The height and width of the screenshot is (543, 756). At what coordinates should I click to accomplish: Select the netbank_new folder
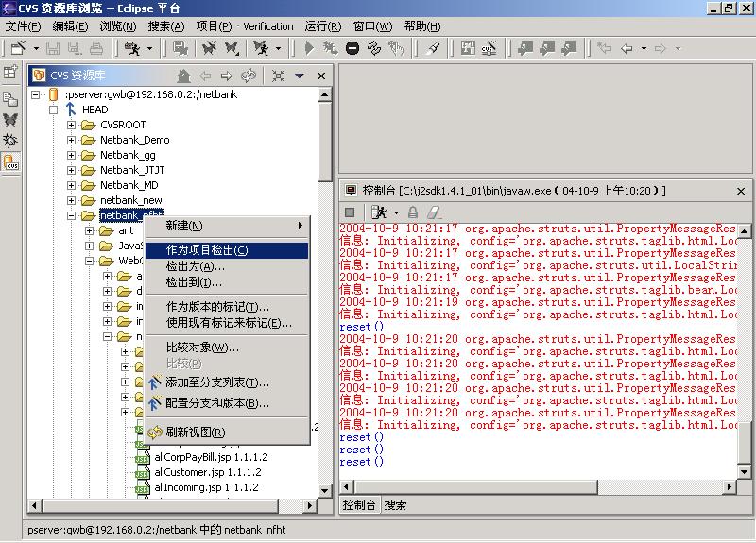point(131,200)
